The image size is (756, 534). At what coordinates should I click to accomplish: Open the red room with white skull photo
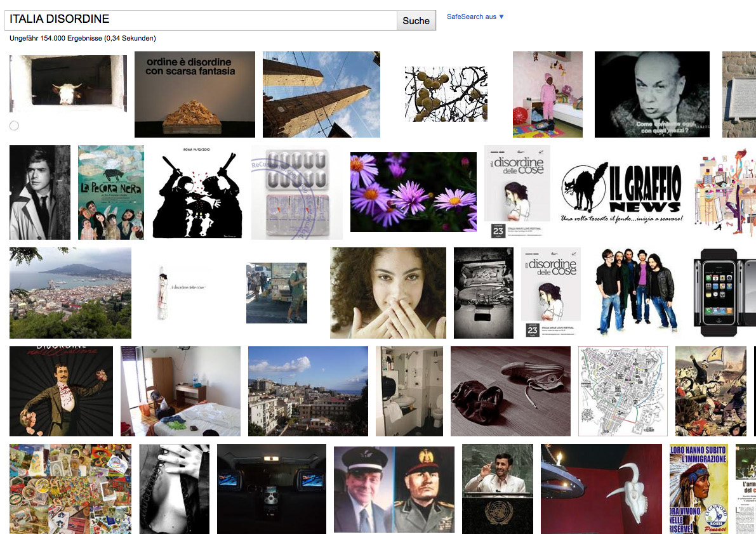[x=601, y=489]
